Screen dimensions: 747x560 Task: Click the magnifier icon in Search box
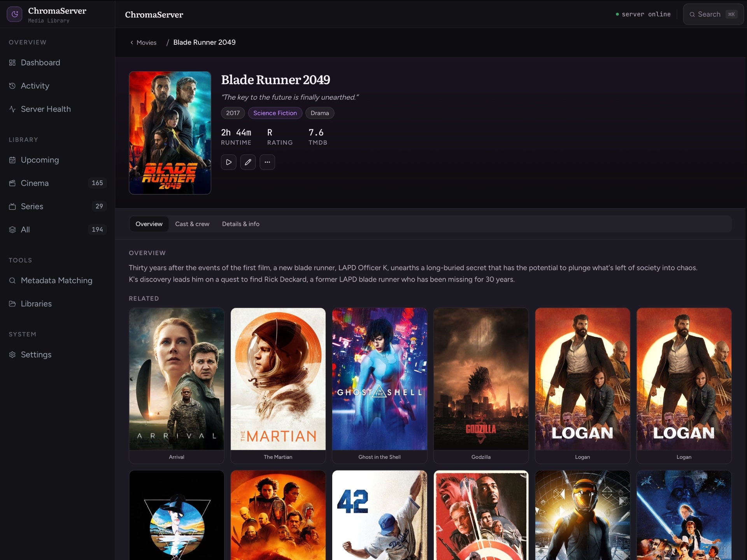(x=692, y=14)
